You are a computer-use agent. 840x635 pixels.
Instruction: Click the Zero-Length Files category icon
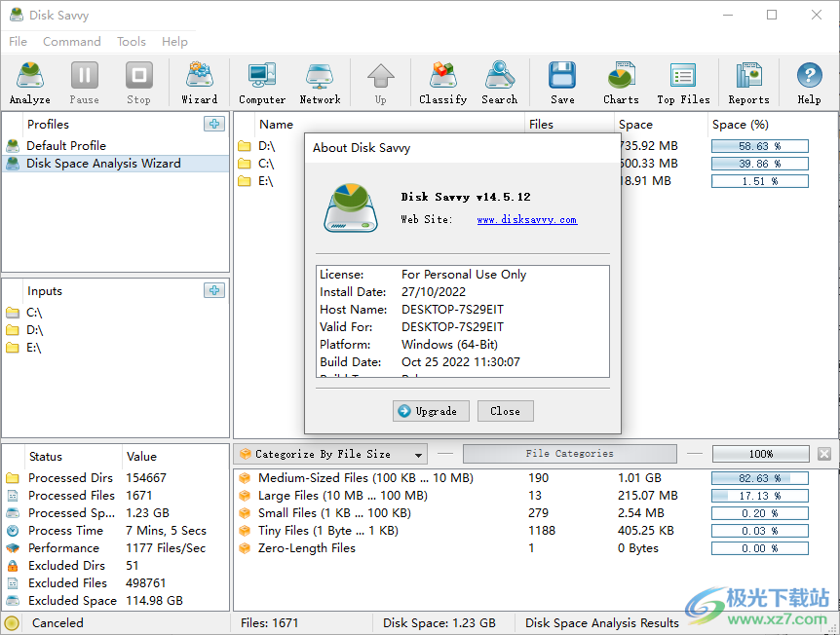pos(245,548)
